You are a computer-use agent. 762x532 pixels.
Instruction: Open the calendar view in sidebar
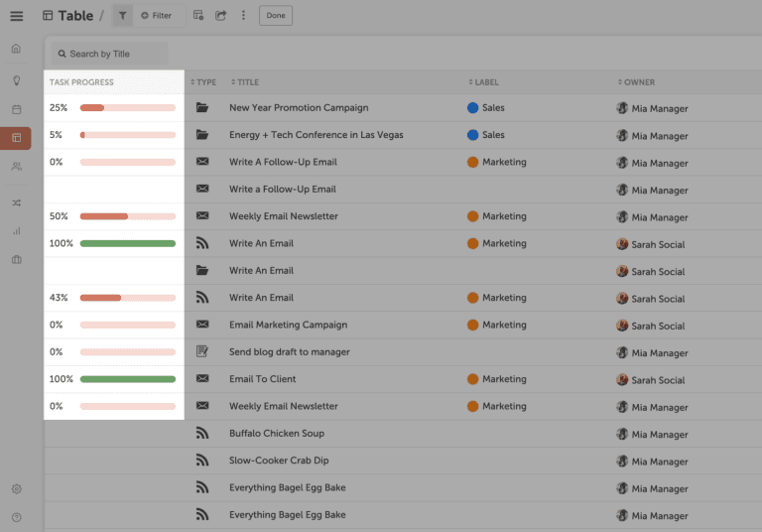tap(16, 109)
